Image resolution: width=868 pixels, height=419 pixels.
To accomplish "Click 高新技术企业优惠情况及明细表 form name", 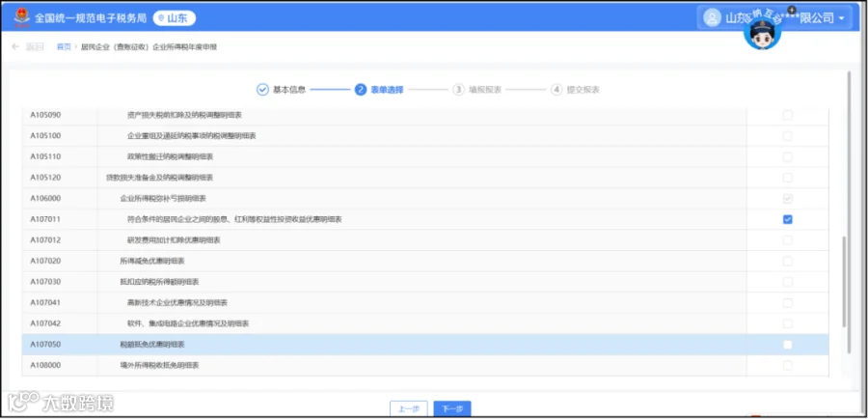I will click(177, 303).
